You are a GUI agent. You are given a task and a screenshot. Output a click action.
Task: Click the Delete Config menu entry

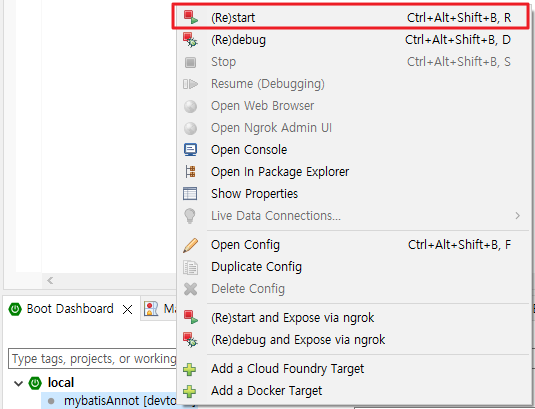coord(354,289)
